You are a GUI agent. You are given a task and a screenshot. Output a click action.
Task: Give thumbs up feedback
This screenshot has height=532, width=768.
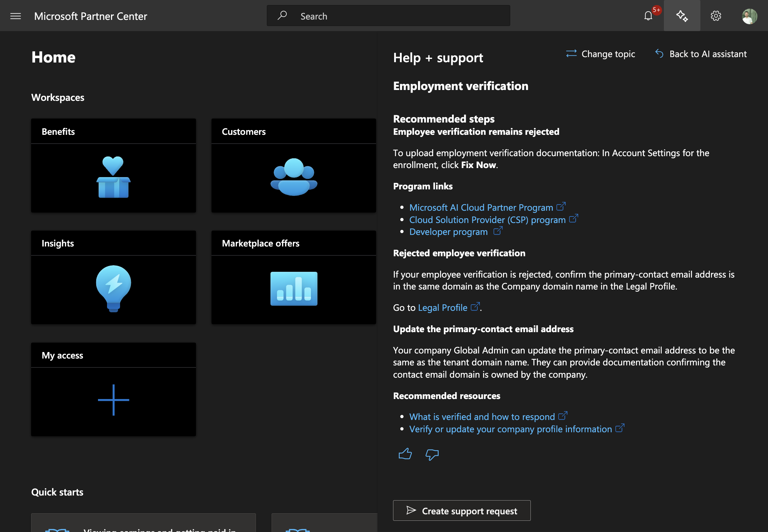tap(405, 454)
